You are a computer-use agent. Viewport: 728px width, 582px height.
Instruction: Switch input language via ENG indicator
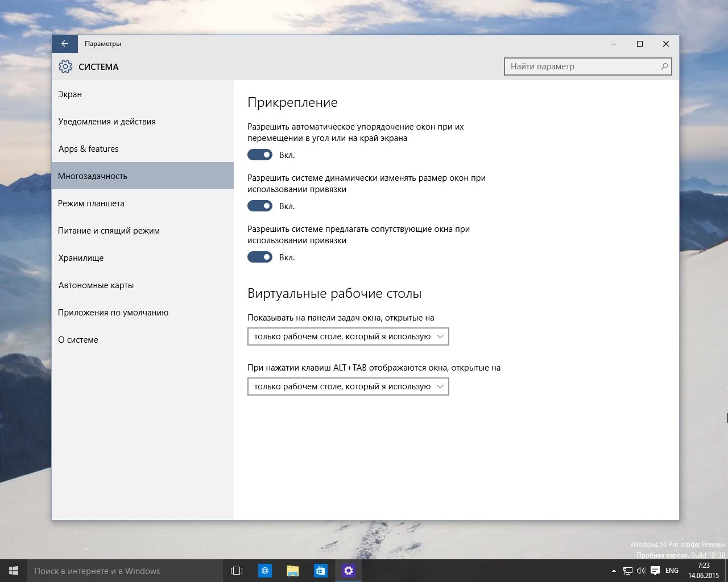tap(672, 571)
